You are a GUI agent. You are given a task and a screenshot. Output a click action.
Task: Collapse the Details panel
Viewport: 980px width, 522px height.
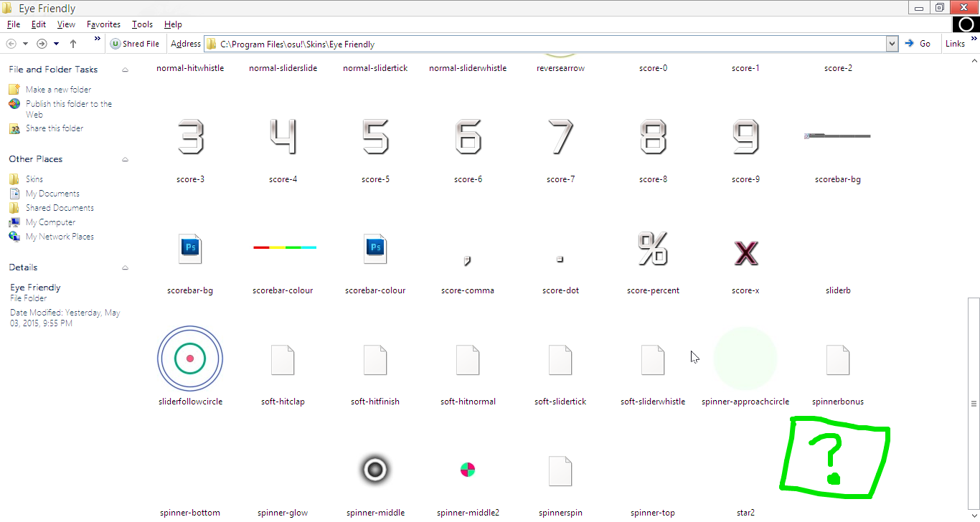[125, 267]
